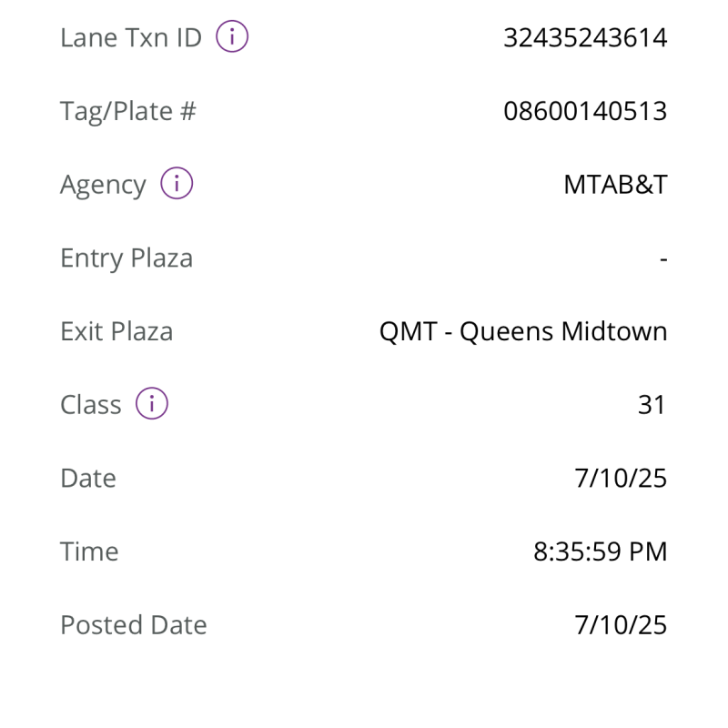
Task: Select the Agency label text
Action: point(103,185)
